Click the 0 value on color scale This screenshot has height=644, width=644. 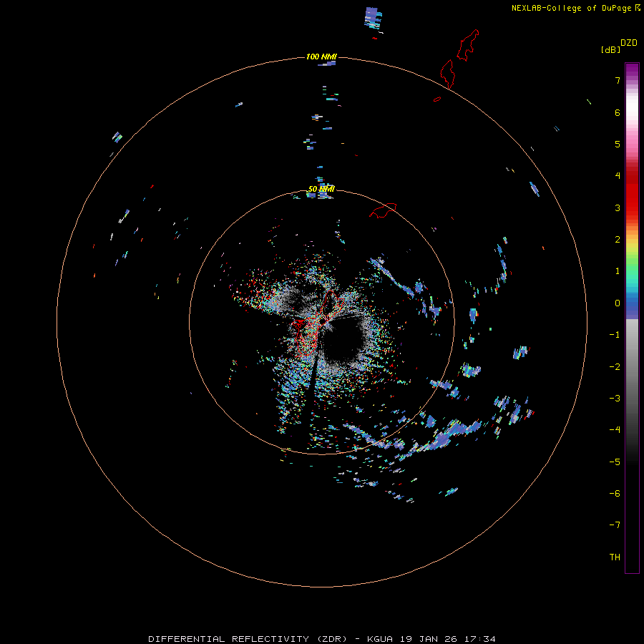pyautogui.click(x=618, y=303)
